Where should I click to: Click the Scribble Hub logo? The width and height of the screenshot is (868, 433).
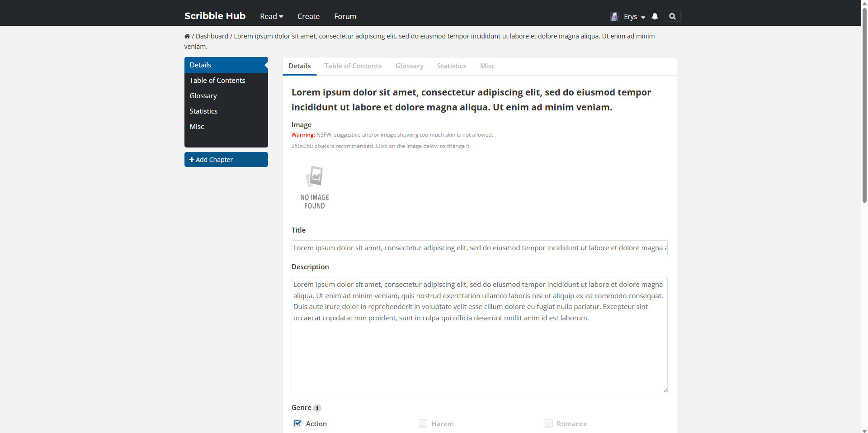pos(215,16)
